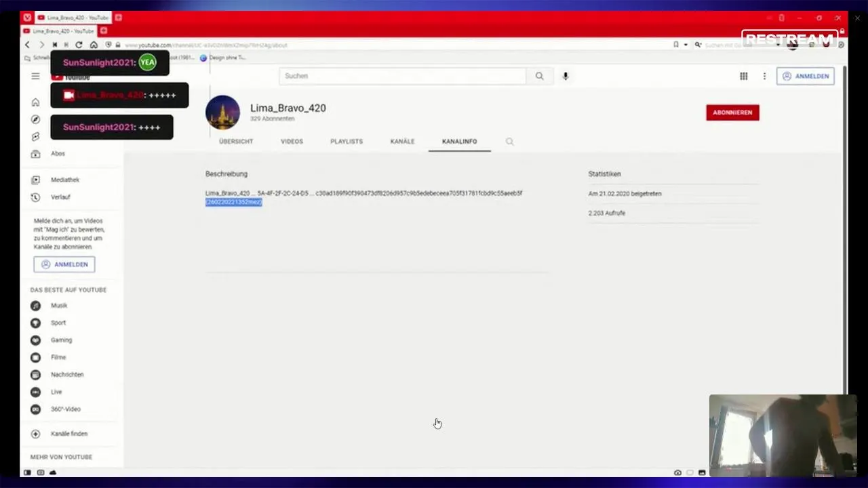Click the status bar image toggle icon
Screen dimensions: 868x488
pyautogui.click(x=702, y=472)
